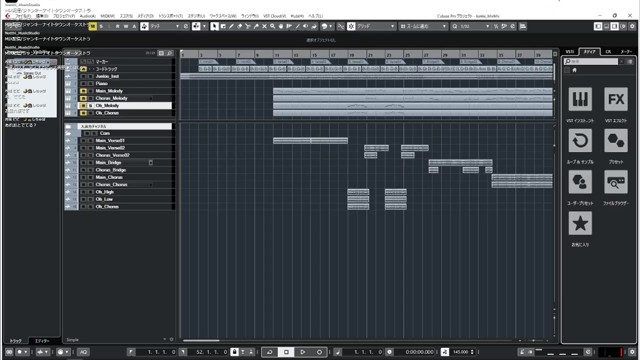Select the Comp hand tool
The width and height of the screenshot is (640, 360).
coord(281,26)
